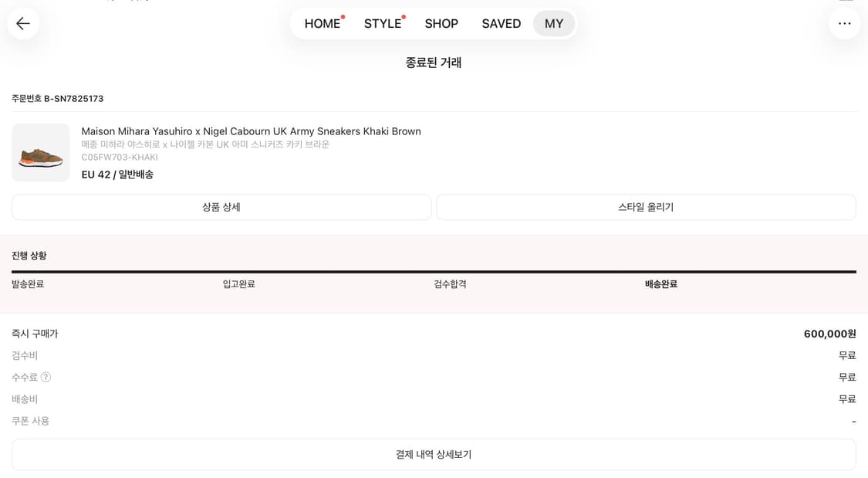This screenshot has height=478, width=868.
Task: Go to the SAVED tab
Action: (501, 24)
